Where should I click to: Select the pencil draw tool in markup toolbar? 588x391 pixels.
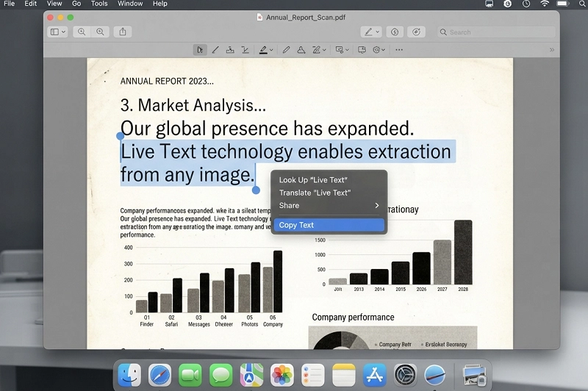[286, 50]
